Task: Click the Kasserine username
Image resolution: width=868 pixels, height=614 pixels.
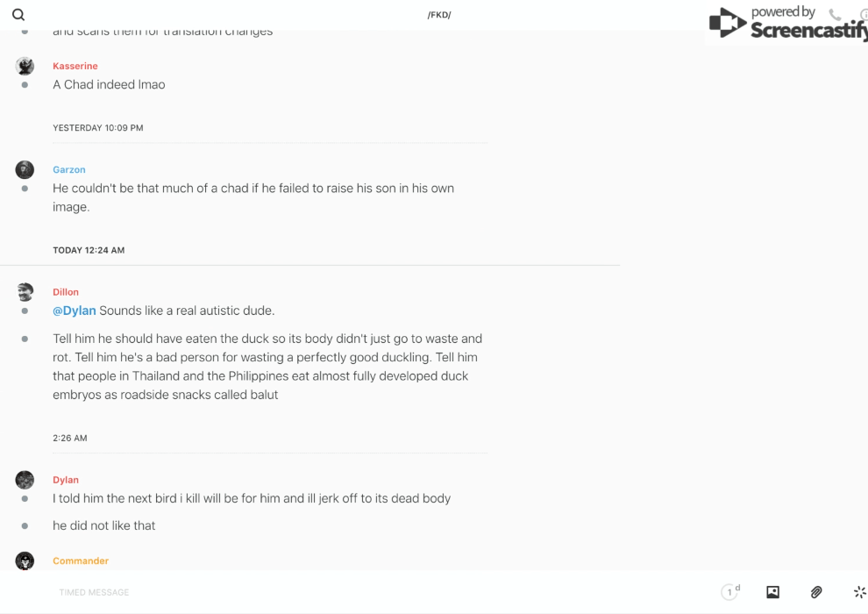Action: 75,66
